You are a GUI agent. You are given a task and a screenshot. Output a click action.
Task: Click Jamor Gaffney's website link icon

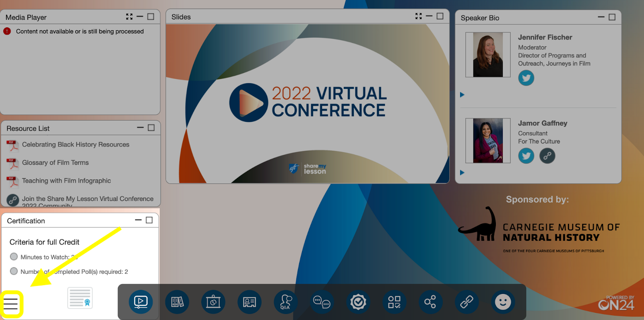pos(547,156)
